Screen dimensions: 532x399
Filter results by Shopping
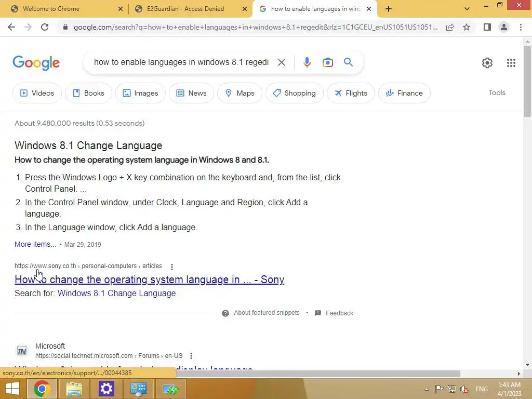294,93
